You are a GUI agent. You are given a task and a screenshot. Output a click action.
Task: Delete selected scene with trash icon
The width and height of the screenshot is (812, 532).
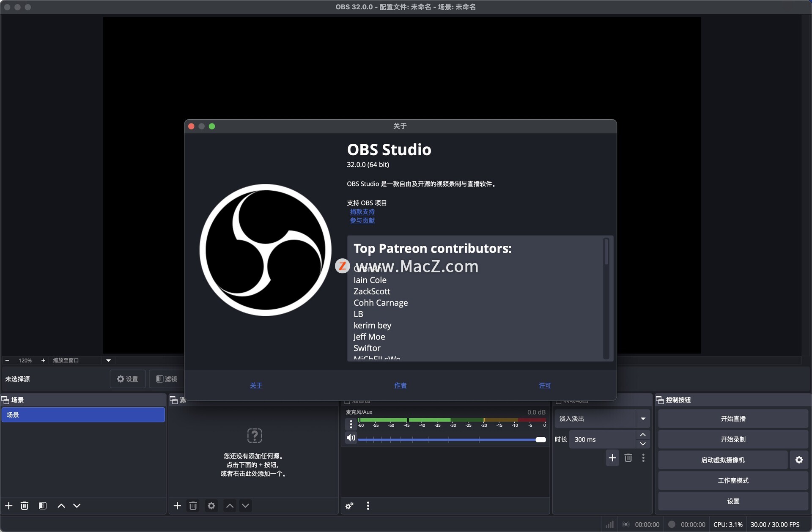tap(25, 506)
